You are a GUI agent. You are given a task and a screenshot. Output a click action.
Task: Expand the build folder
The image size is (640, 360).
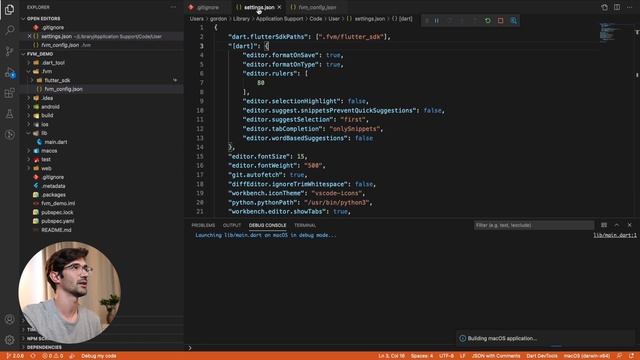coord(47,116)
